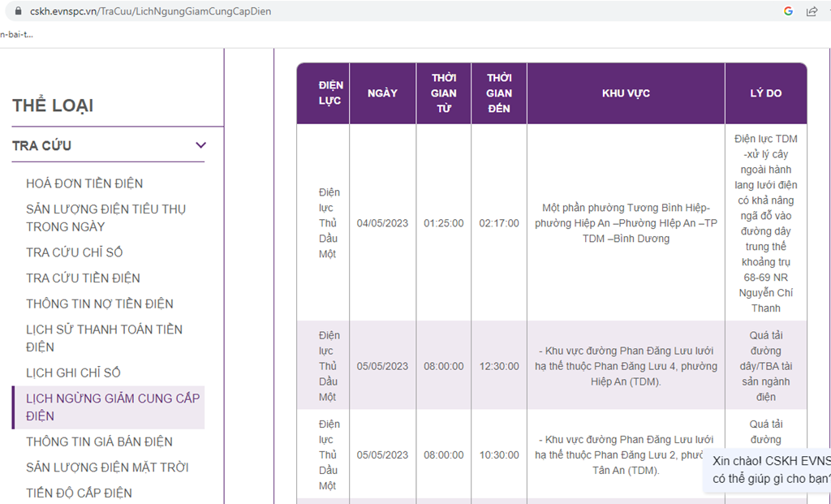Click end time 10:30:00 cell
The height and width of the screenshot is (504, 831).
pyautogui.click(x=499, y=455)
